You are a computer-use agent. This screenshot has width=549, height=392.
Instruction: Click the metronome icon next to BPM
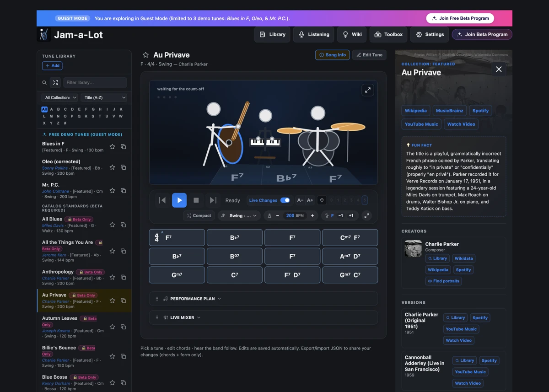point(269,215)
